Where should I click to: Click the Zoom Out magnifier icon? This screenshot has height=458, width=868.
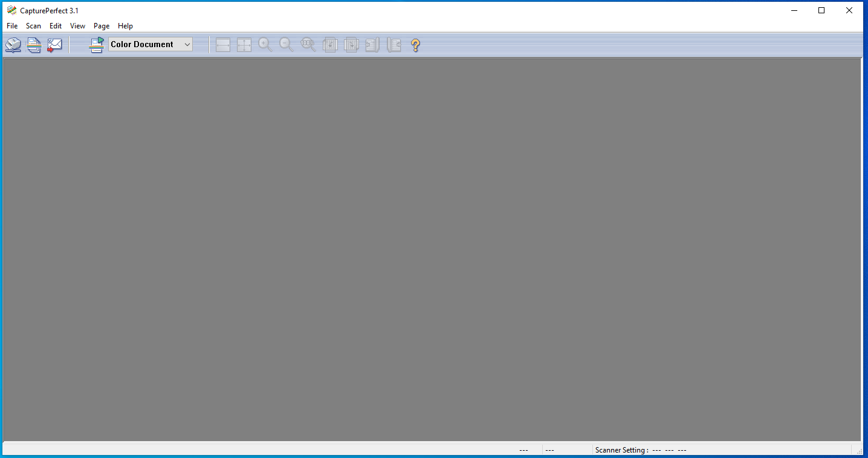(287, 45)
